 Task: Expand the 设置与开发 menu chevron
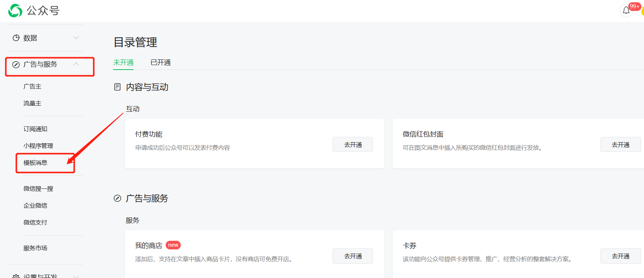coord(76,276)
